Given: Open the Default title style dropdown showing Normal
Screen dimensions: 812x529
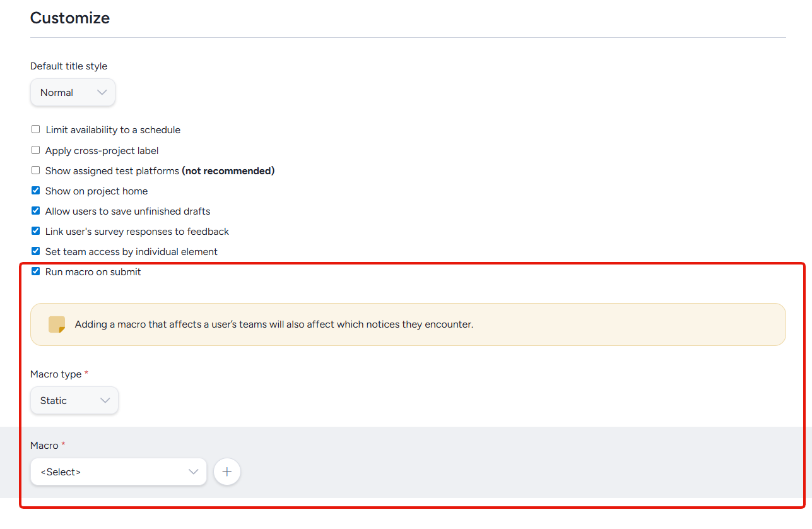Looking at the screenshot, I should (x=73, y=93).
